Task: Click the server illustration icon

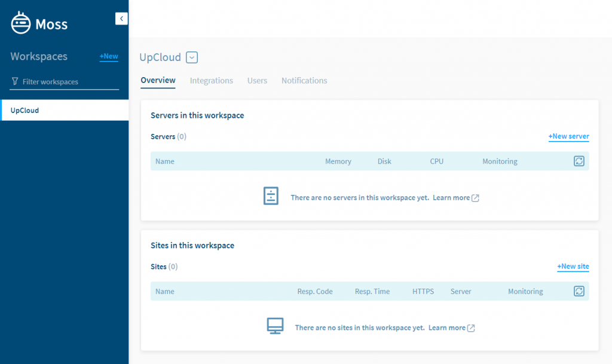Action: (x=271, y=195)
